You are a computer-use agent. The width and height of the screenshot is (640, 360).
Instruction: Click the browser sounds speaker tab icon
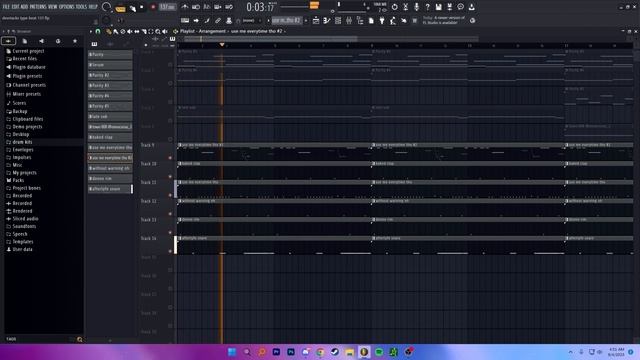pyautogui.click(x=41, y=41)
